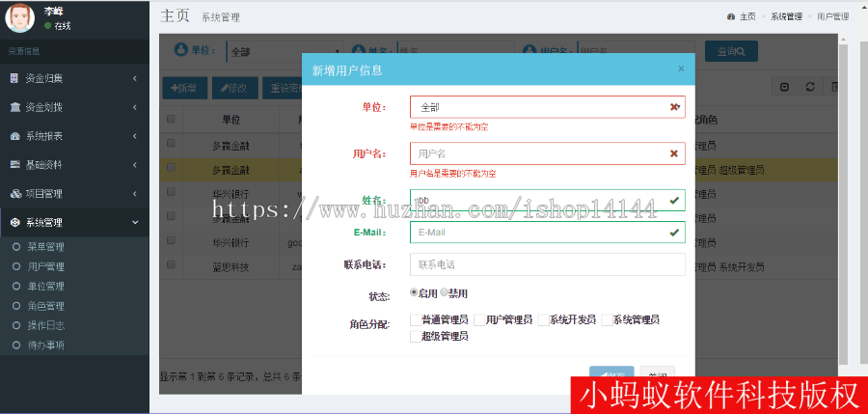Expand 资金归集 using its chevron arrow
This screenshot has width=868, height=414.
[x=135, y=79]
